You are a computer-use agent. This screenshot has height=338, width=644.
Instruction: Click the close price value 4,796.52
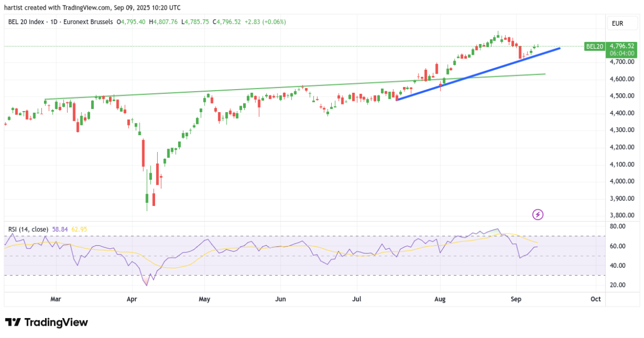coord(228,22)
